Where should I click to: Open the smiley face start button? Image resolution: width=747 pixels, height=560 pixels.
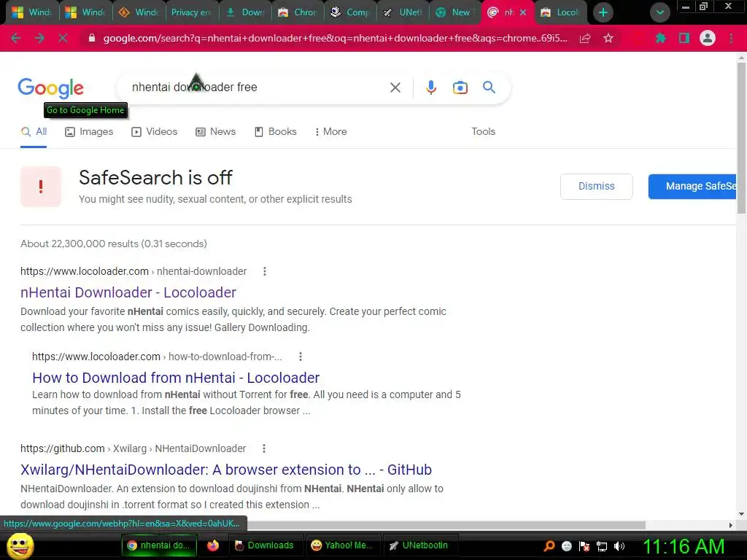click(x=20, y=545)
